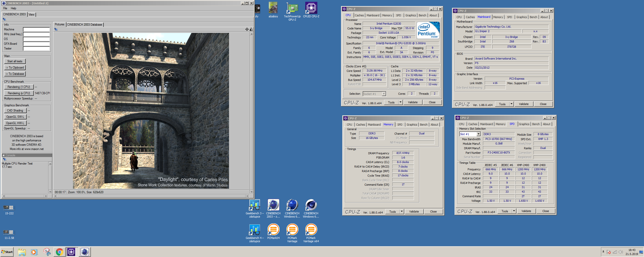Image resolution: width=644 pixels, height=257 pixels.
Task: Click the rendered Daylight picture
Action: point(151,111)
